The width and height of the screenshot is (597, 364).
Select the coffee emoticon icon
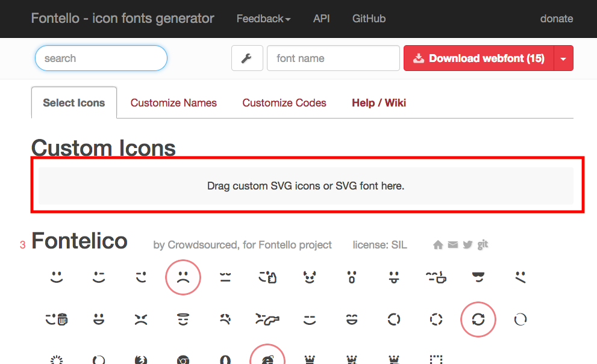pos(436,277)
